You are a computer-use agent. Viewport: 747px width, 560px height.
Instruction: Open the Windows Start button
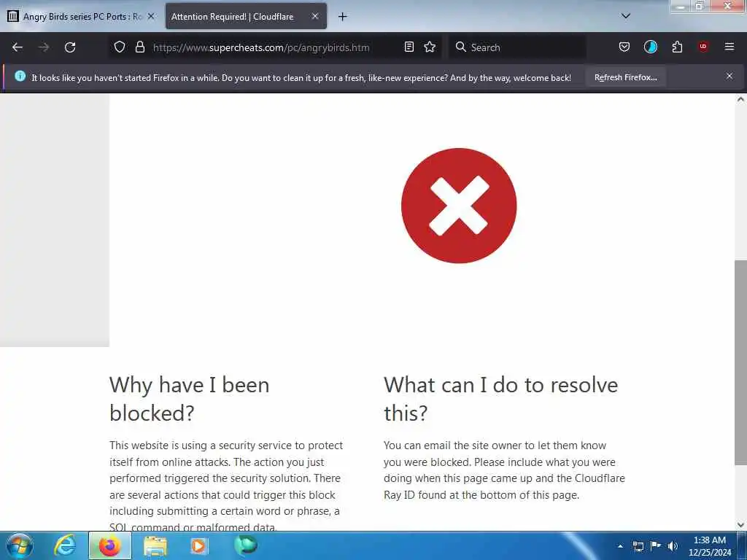(20, 545)
